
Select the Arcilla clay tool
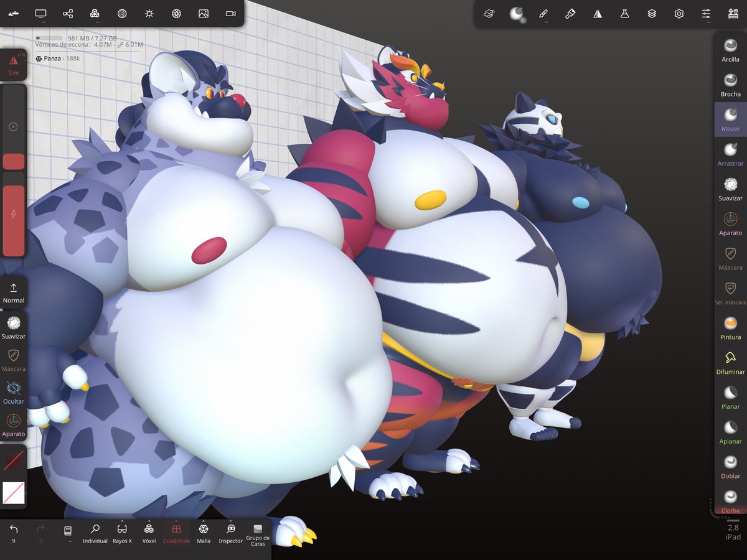pyautogui.click(x=730, y=50)
